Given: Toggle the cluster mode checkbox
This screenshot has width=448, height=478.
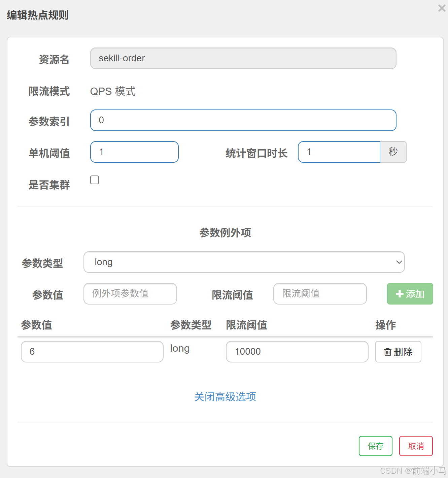Looking at the screenshot, I should pos(95,180).
